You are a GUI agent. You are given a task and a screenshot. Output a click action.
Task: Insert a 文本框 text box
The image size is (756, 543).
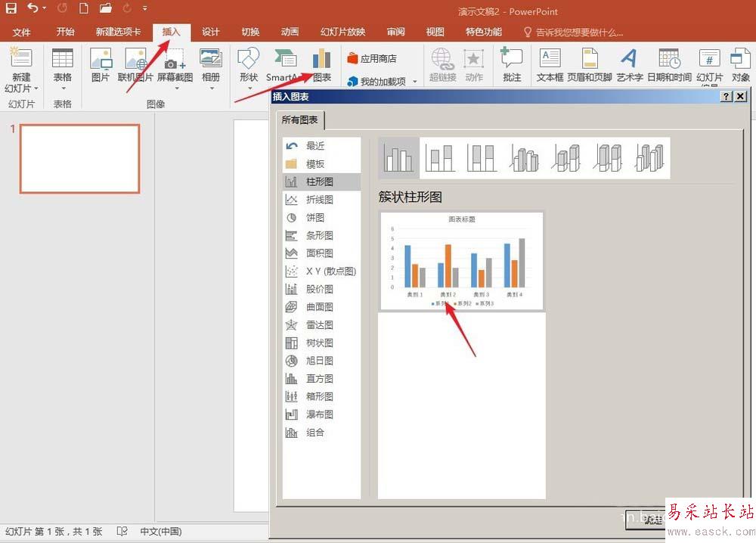pyautogui.click(x=550, y=65)
